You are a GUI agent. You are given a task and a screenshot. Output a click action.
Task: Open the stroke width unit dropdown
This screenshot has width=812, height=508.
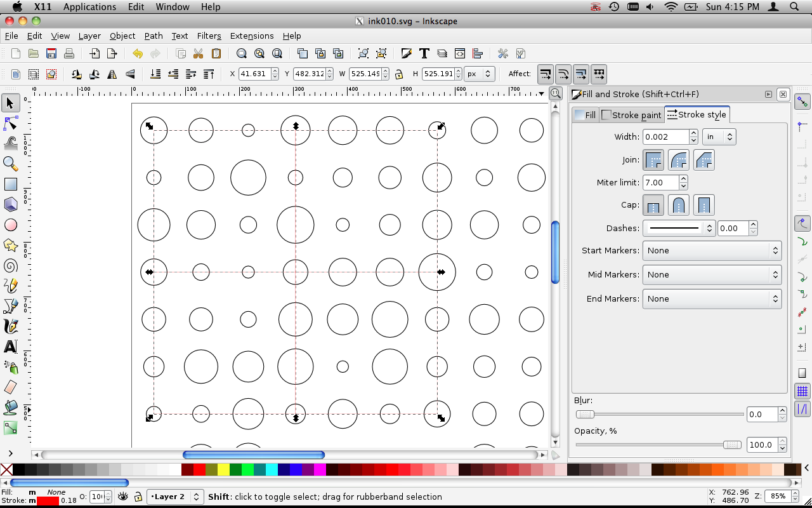click(x=719, y=137)
